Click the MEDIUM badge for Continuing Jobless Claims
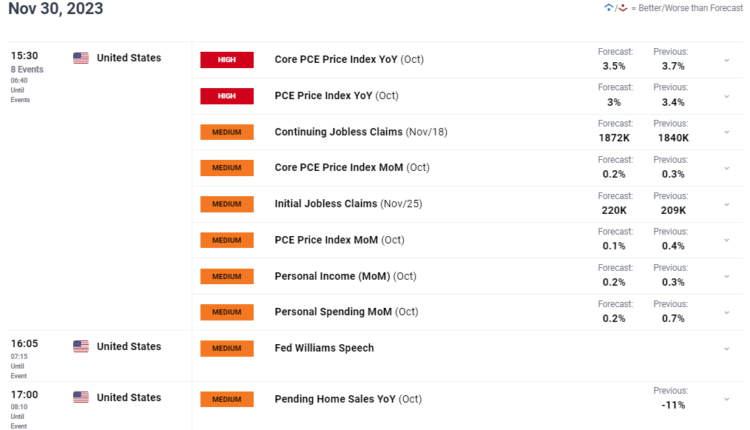This screenshot has height=430, width=750. click(x=227, y=132)
